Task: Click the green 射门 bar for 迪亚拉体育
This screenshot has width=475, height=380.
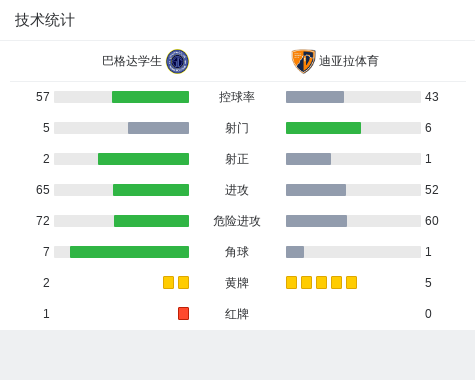Action: (x=323, y=128)
